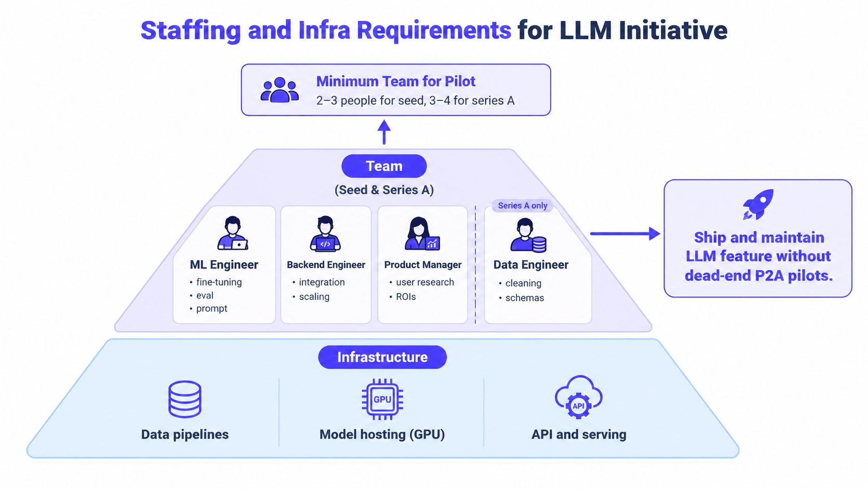This screenshot has width=868, height=489.
Task: Click the ML Engineer title
Action: pyautogui.click(x=224, y=265)
